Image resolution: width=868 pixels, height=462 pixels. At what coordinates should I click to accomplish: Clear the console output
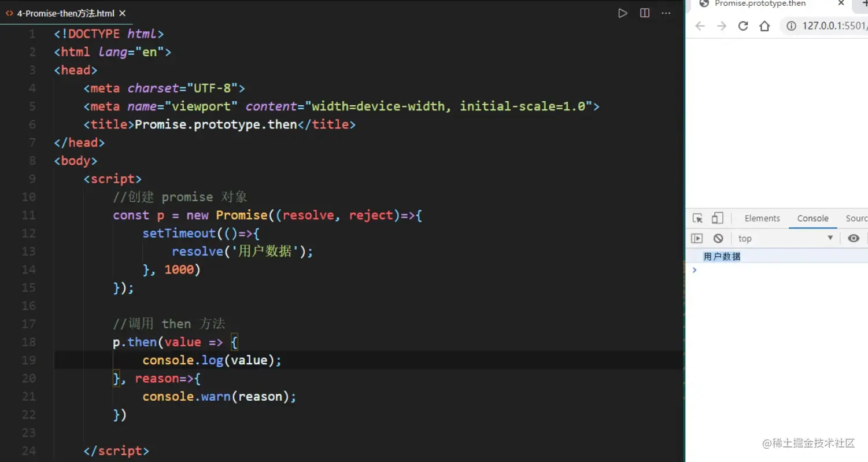[x=718, y=238]
